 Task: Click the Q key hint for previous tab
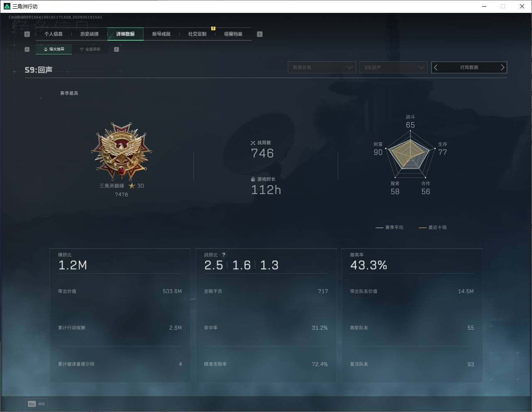click(27, 34)
